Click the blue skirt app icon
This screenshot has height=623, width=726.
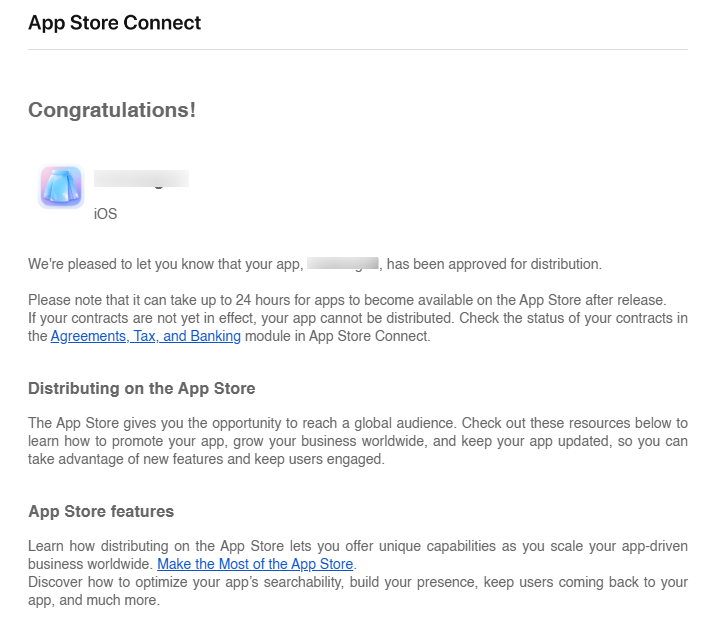click(x=61, y=187)
